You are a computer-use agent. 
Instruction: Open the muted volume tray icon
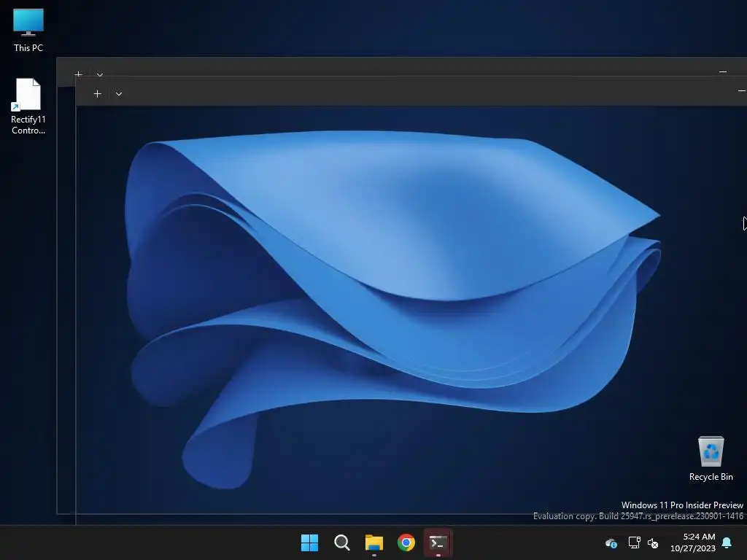653,542
